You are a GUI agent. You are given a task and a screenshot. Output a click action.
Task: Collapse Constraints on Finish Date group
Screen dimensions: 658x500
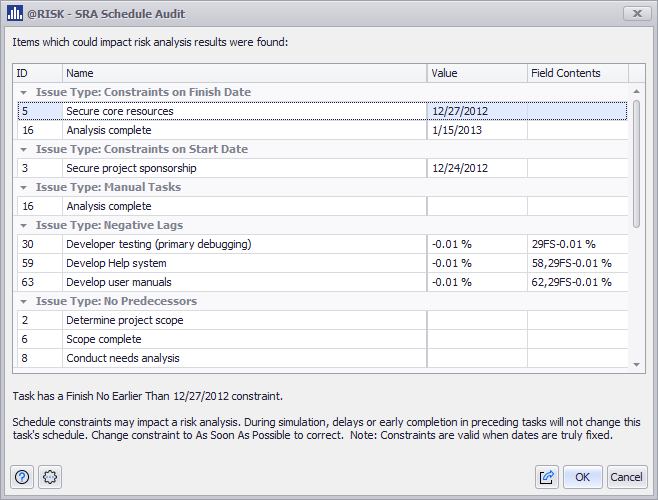tap(24, 92)
